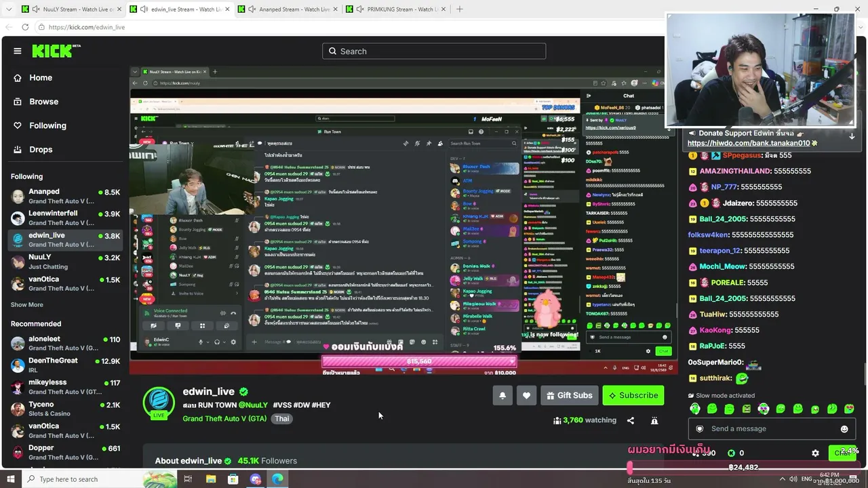
Task: Open a new browser tab
Action: pos(459,9)
